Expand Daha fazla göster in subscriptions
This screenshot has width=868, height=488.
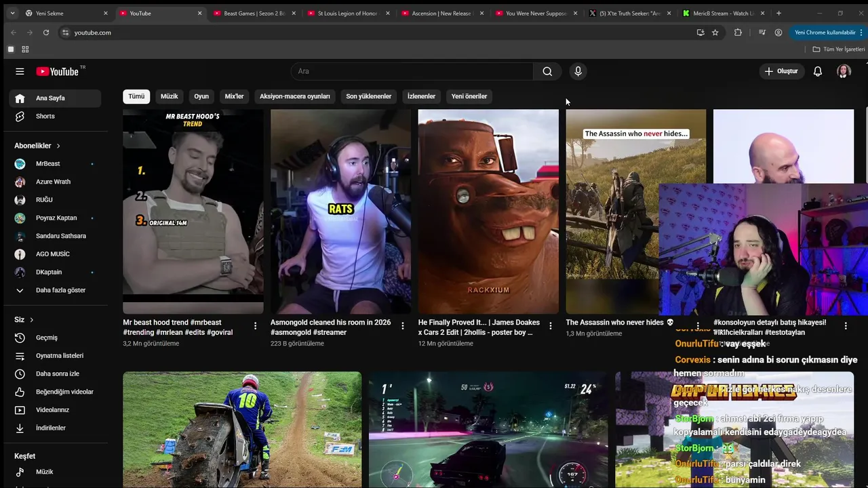pyautogui.click(x=55, y=290)
